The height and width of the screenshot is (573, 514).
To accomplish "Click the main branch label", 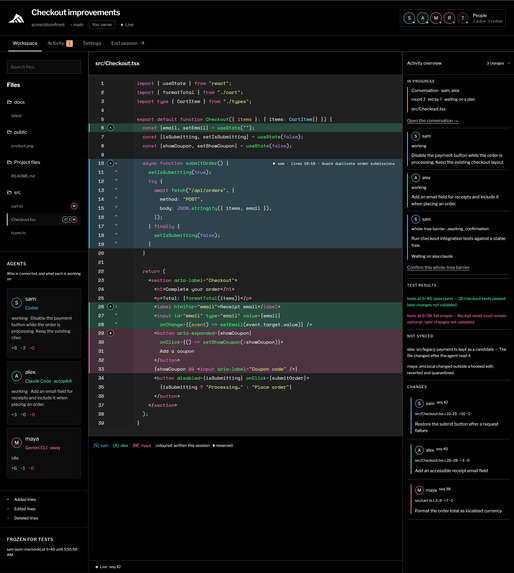I will coord(77,25).
